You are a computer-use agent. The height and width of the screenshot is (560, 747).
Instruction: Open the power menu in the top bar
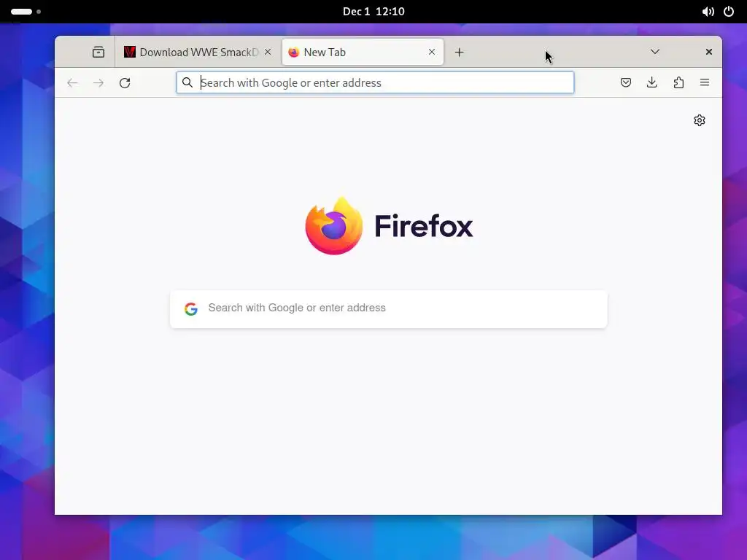[x=729, y=12]
